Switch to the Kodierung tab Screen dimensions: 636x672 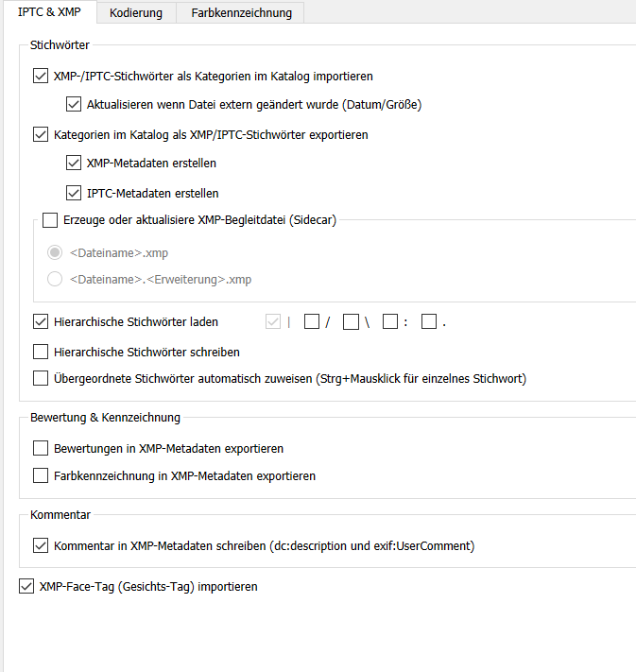(x=135, y=12)
